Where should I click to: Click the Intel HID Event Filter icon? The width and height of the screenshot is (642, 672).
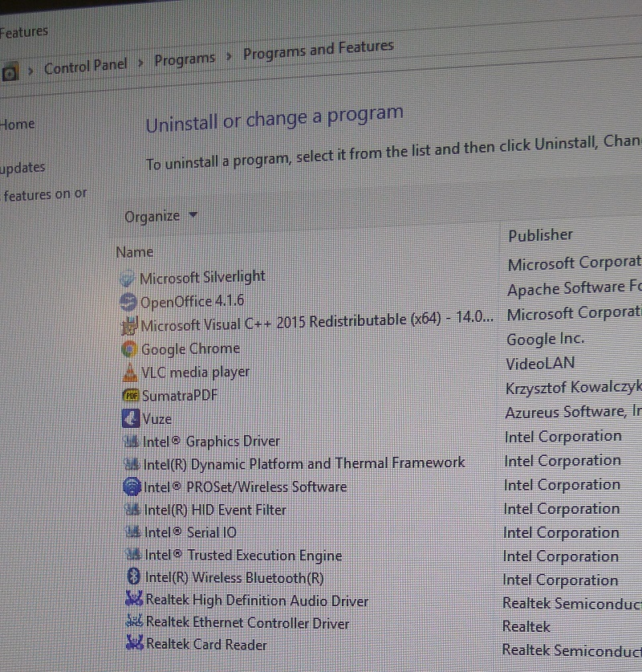(132, 510)
